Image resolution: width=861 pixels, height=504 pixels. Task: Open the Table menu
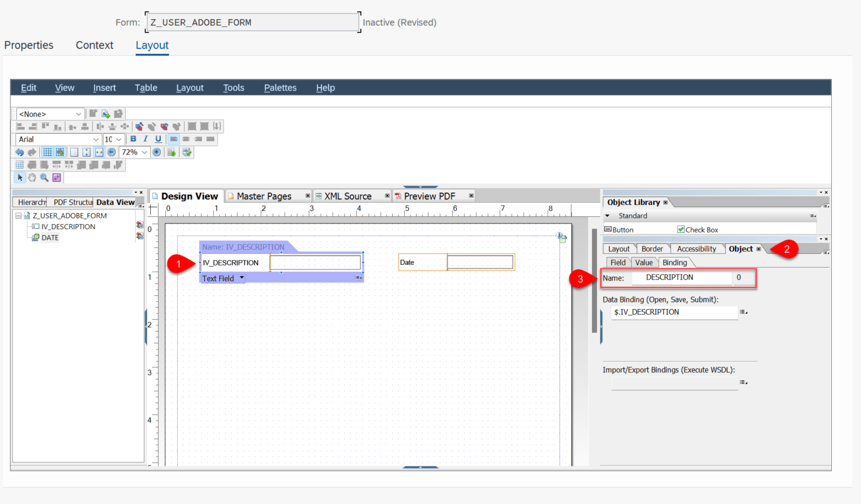point(146,87)
